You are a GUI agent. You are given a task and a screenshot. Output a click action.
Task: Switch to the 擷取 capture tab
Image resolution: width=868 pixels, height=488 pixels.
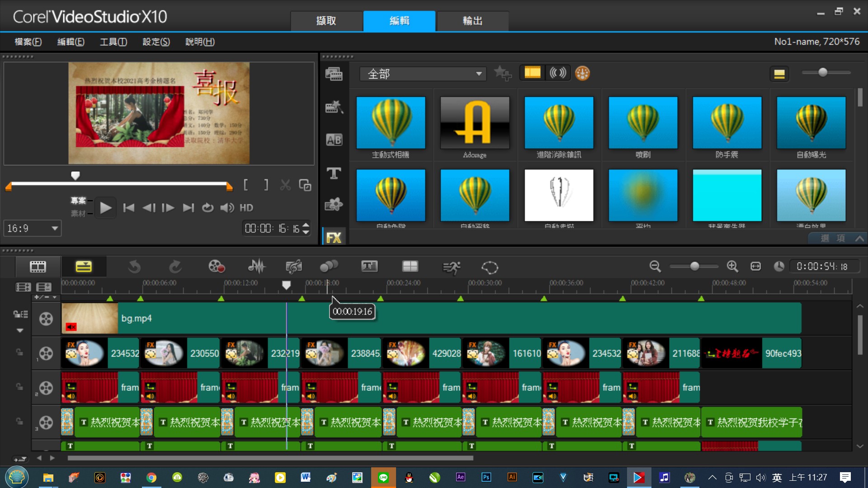point(326,21)
